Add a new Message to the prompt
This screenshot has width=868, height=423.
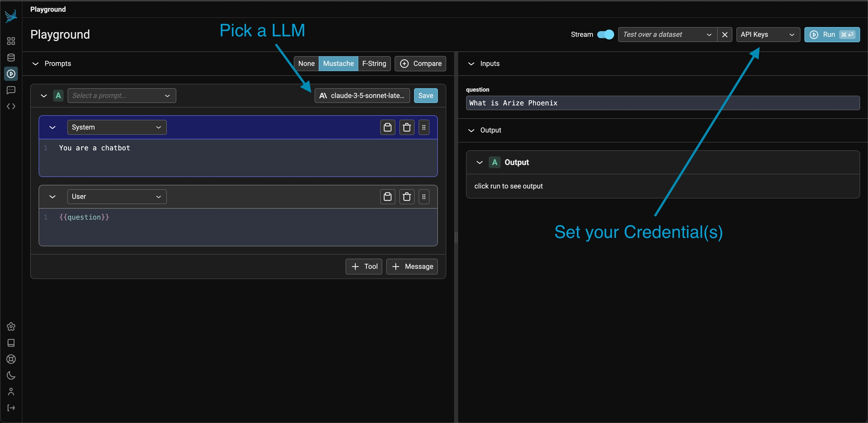pos(412,266)
